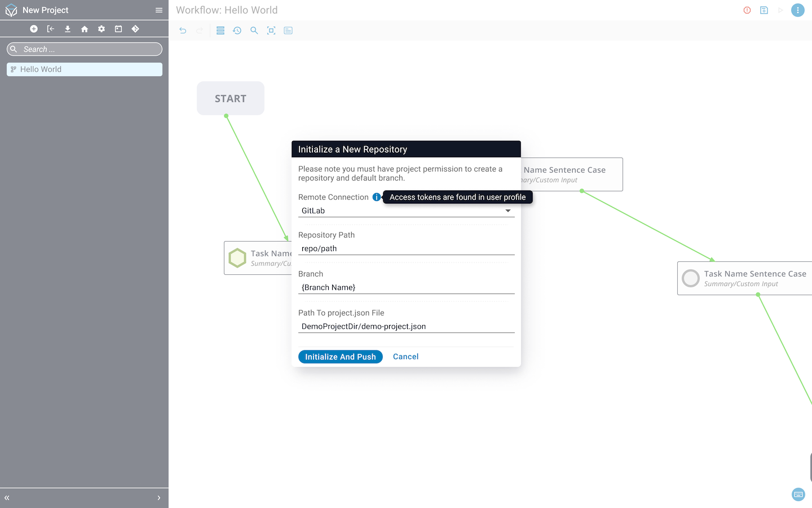Select Hello World workflow in sidebar
This screenshot has height=508, width=812.
click(85, 69)
